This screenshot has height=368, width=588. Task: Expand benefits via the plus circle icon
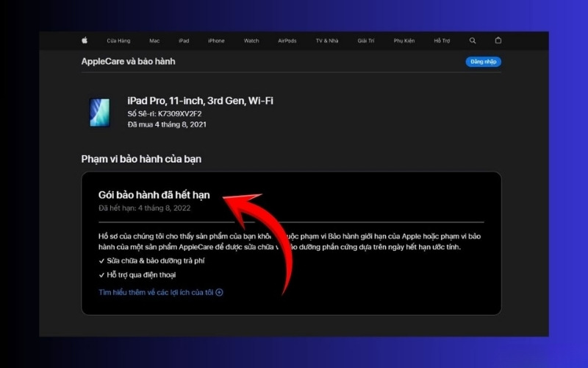[x=219, y=292]
